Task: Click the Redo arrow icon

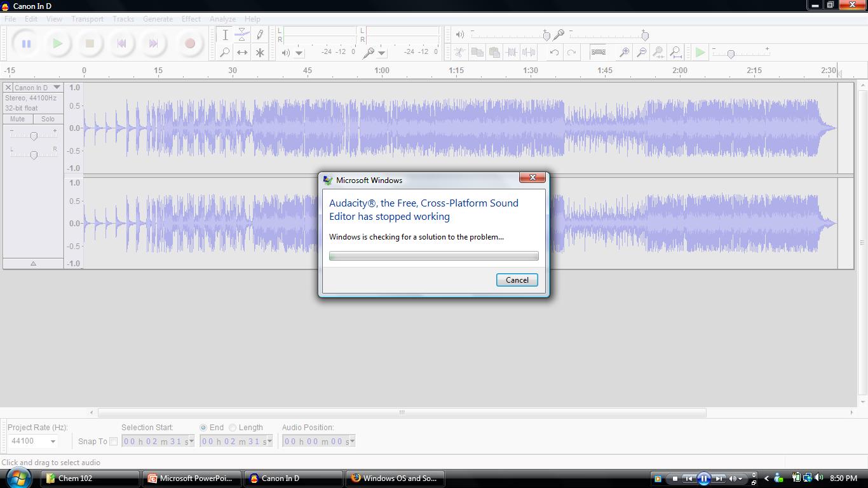Action: (x=571, y=52)
